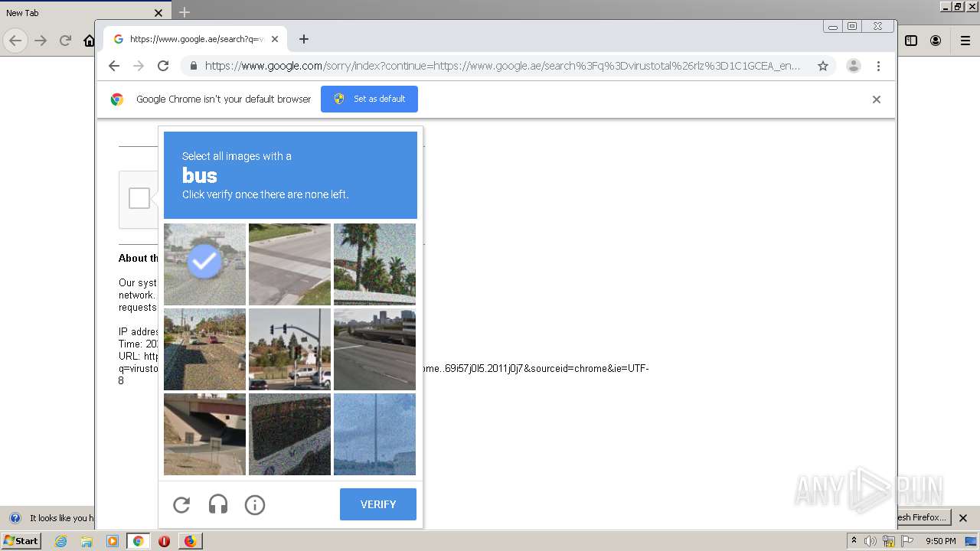Screen dimensions: 980x551
Task: Close the Firefox notification bar
Action: [963, 518]
